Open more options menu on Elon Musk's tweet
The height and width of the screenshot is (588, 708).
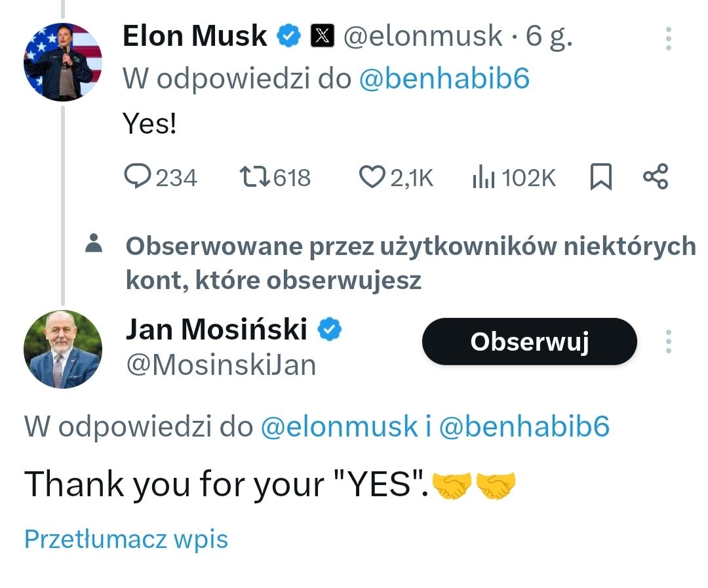[669, 38]
